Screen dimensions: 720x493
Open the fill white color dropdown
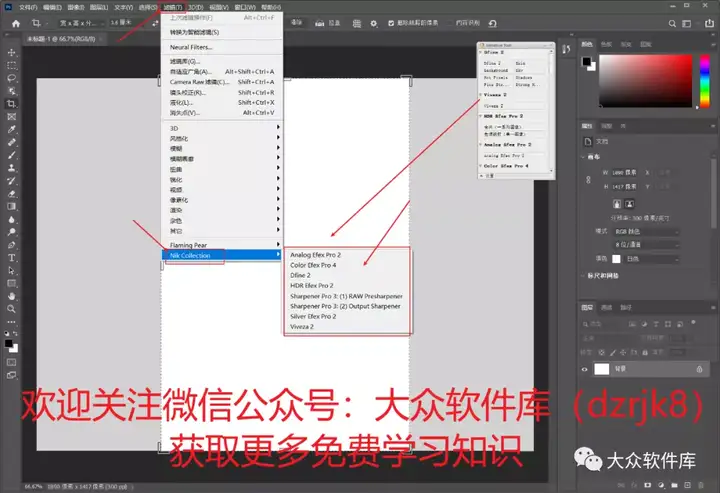coord(652,259)
